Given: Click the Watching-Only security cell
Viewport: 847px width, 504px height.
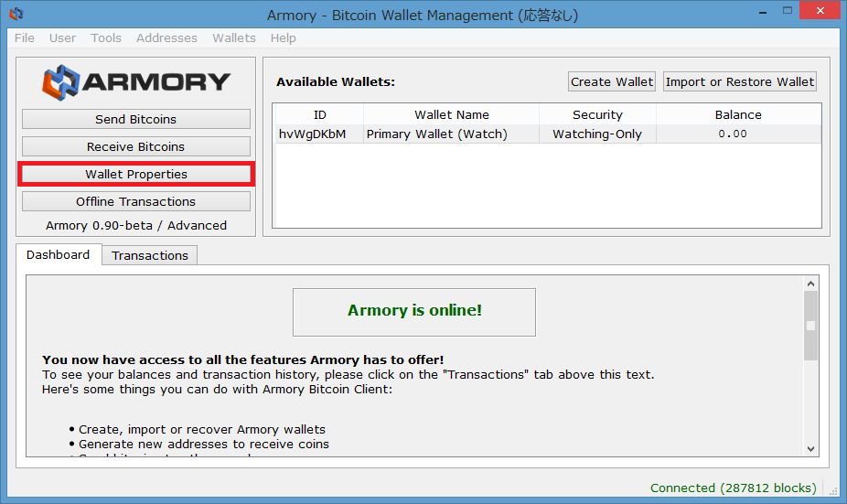Looking at the screenshot, I should (x=597, y=134).
